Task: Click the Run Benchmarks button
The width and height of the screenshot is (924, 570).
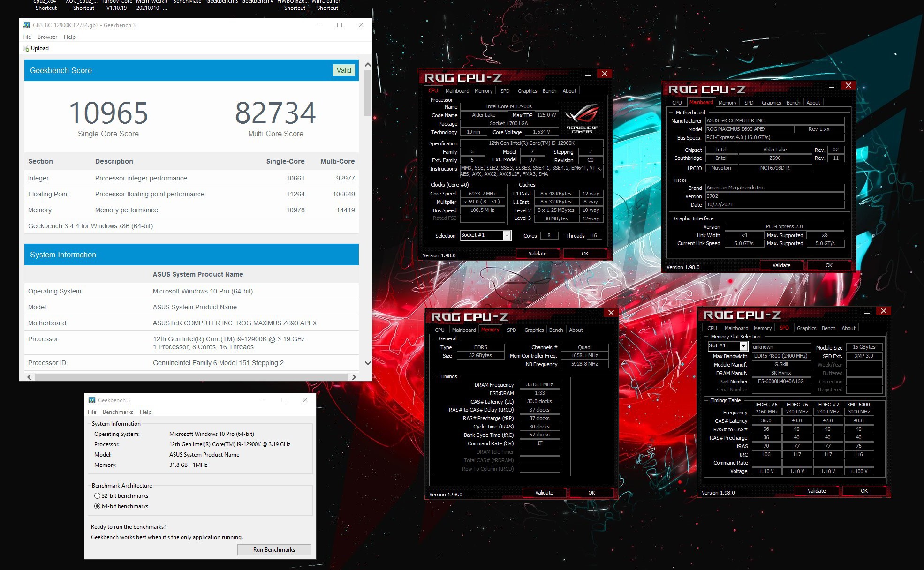Action: point(274,549)
